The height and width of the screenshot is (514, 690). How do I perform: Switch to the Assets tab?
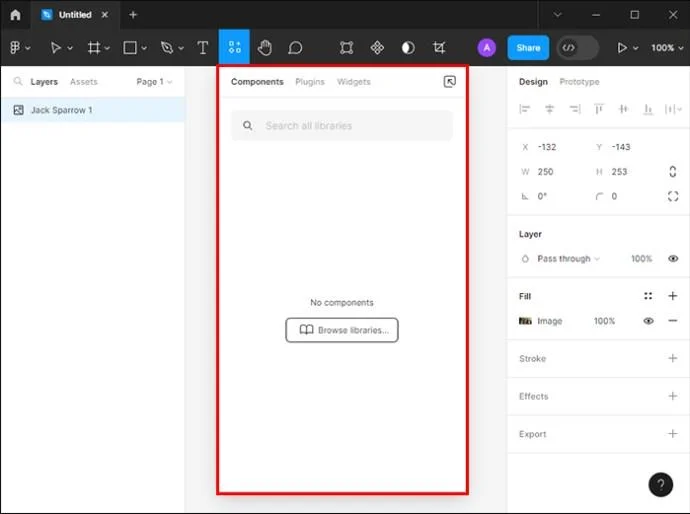[x=84, y=81]
